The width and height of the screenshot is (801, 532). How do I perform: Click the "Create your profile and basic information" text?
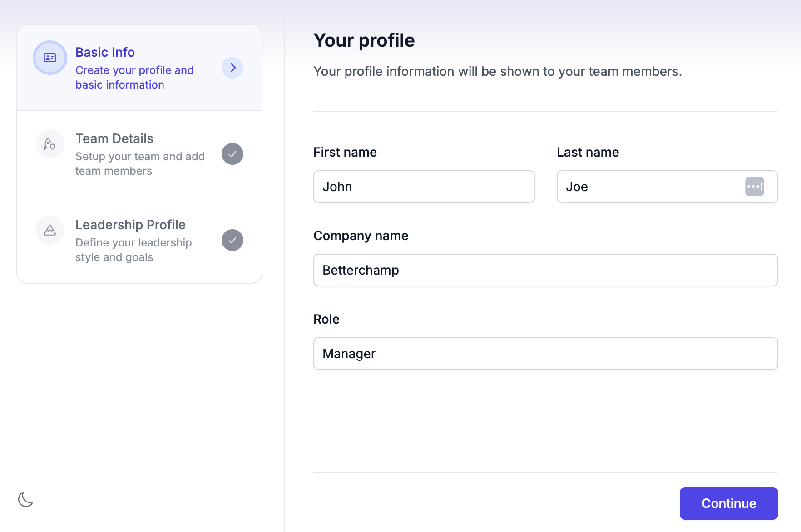pyautogui.click(x=134, y=78)
